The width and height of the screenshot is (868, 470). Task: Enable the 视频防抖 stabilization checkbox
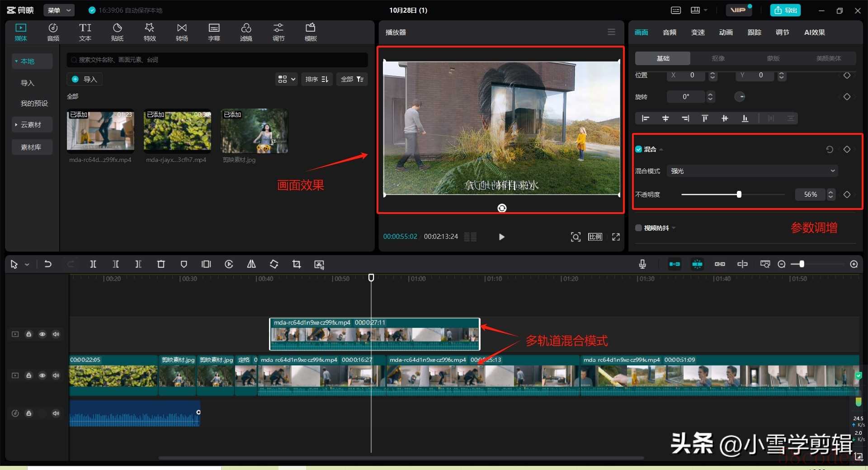[x=639, y=228]
